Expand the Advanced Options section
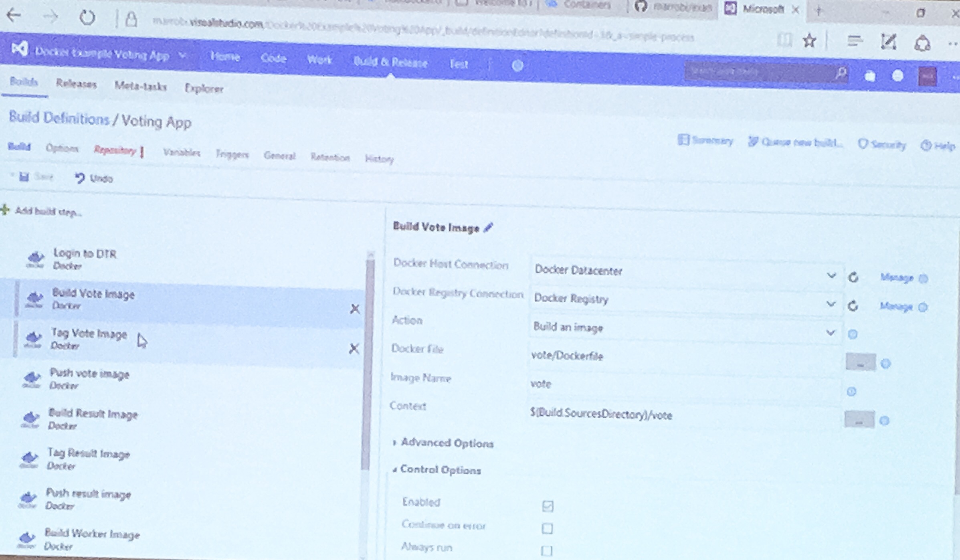Viewport: 960px width, 560px height. pyautogui.click(x=444, y=443)
